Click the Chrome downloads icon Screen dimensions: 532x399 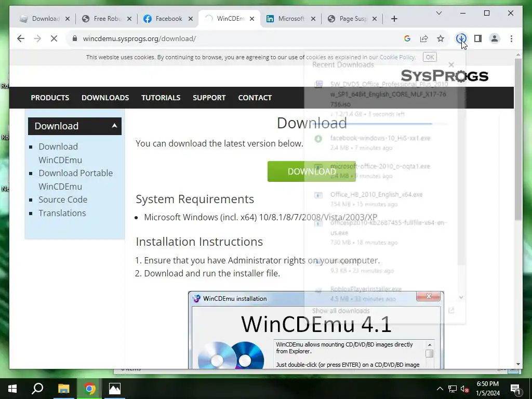coord(461,38)
